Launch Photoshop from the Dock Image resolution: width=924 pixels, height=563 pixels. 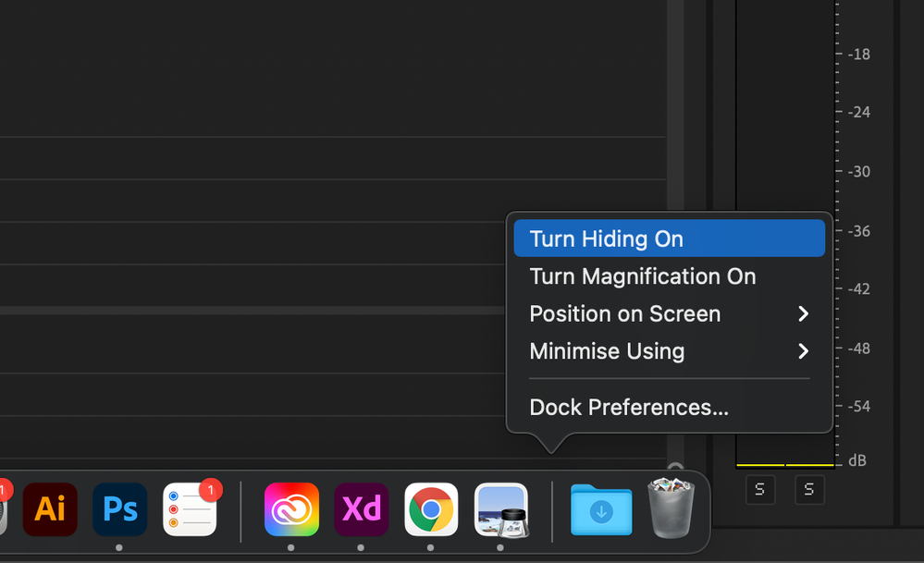point(120,509)
